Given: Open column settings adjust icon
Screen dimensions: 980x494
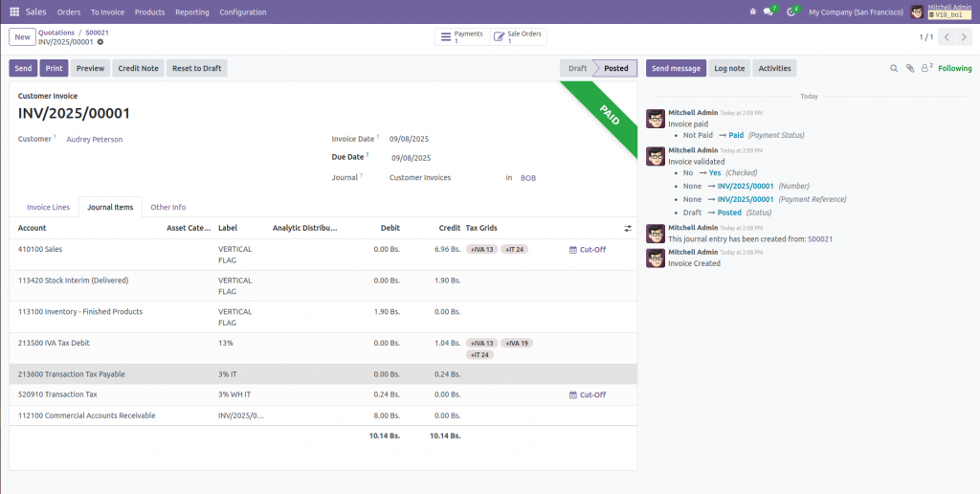Looking at the screenshot, I should 628,228.
